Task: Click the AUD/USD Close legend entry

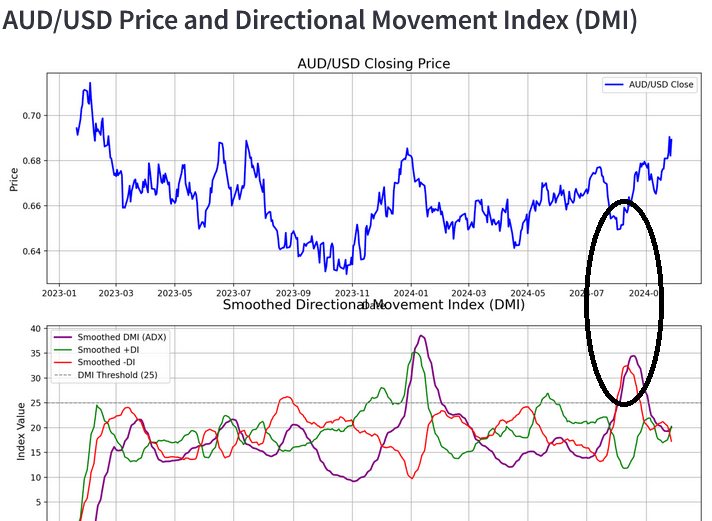Action: [650, 84]
